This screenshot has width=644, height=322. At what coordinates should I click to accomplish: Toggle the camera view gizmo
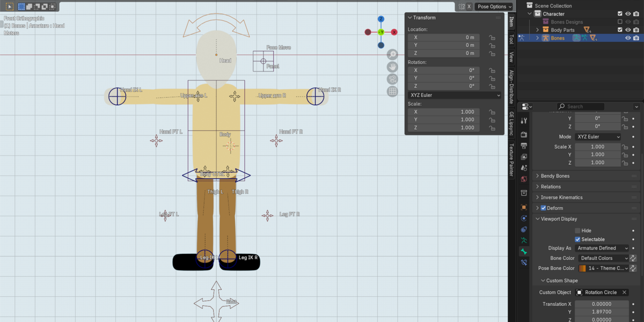click(393, 79)
